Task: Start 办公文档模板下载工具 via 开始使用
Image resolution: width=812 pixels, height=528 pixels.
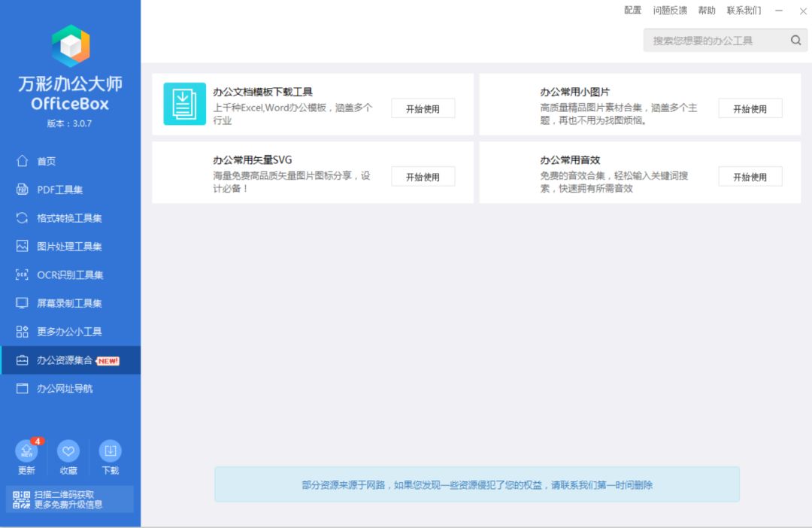Action: point(423,108)
